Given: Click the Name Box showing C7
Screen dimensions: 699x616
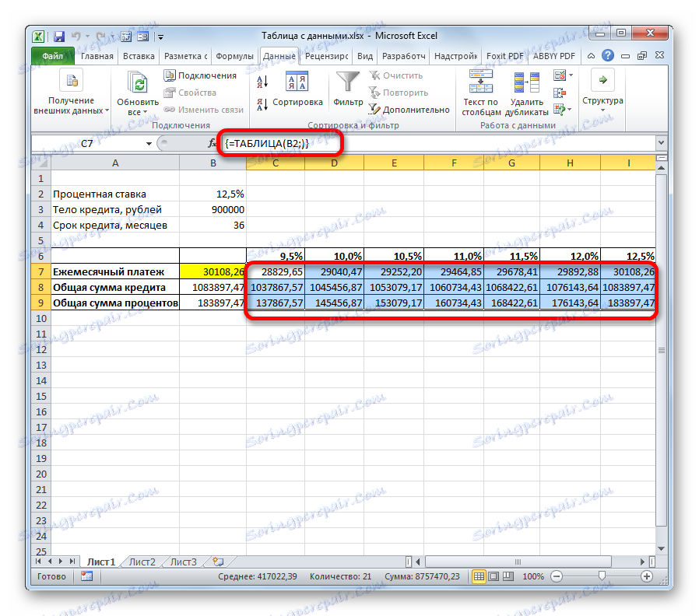Looking at the screenshot, I should click(x=87, y=144).
